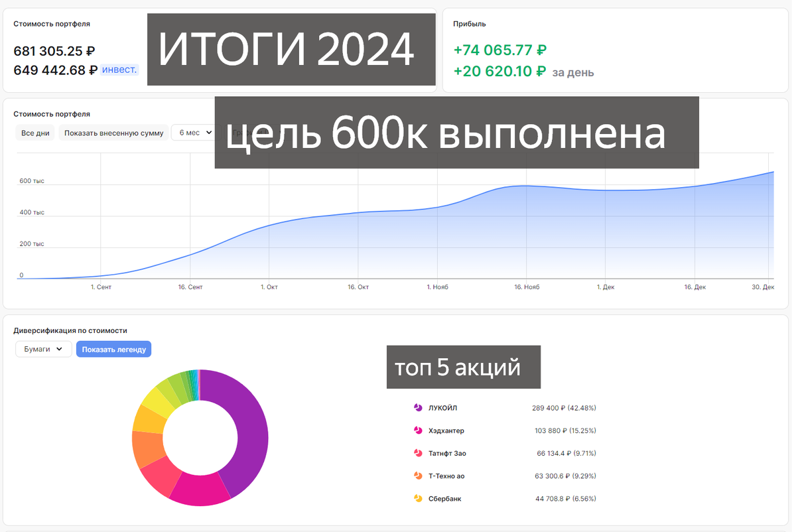This screenshot has width=796, height=532.
Task: Enable the Показать легенду option
Action: click(x=114, y=349)
